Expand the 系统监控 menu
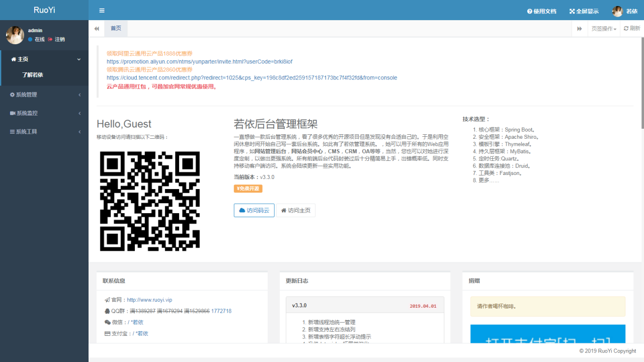The width and height of the screenshot is (644, 362). pyautogui.click(x=44, y=113)
